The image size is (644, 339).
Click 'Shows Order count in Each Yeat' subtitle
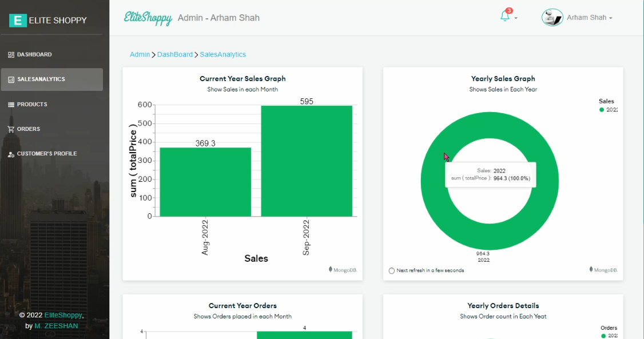(503, 317)
